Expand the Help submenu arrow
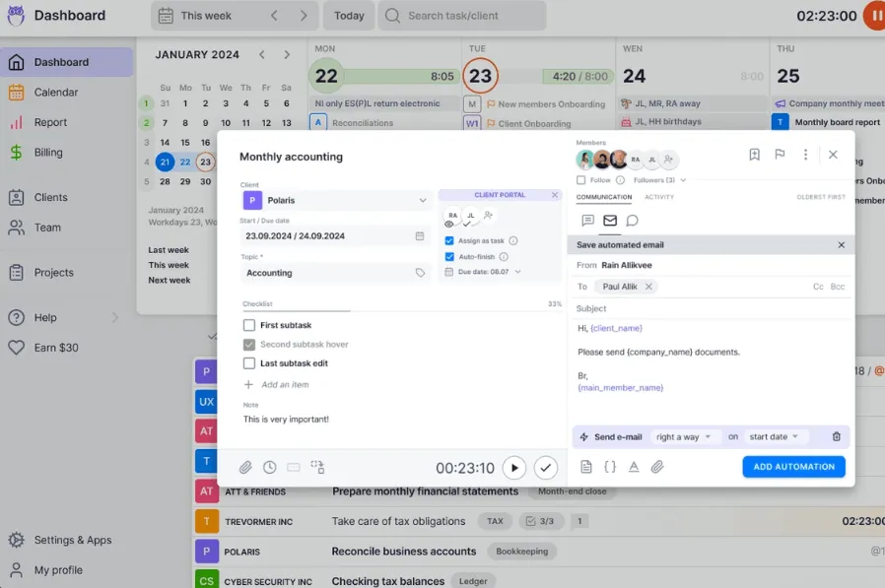 click(114, 318)
